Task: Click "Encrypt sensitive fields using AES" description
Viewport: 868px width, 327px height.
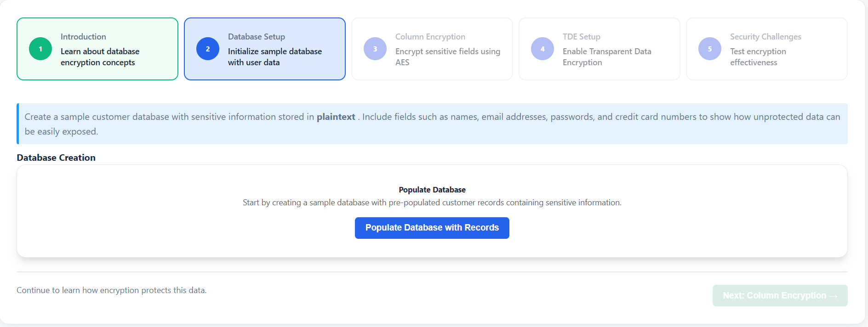Action: [x=447, y=57]
